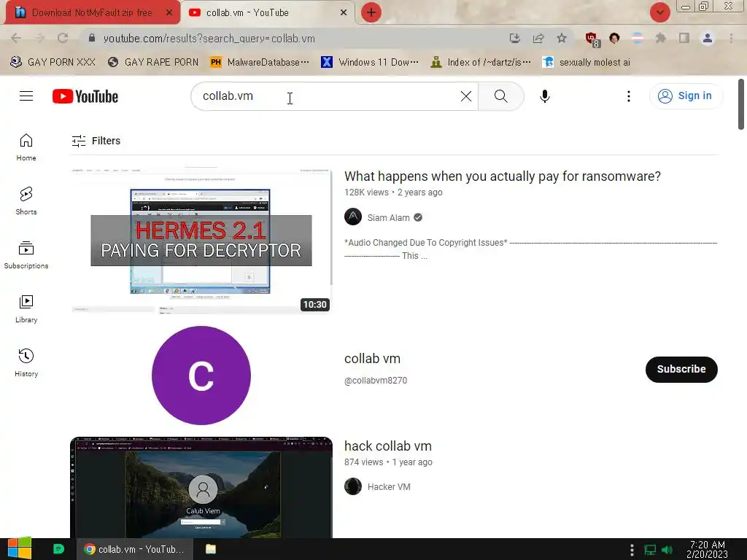
Task: Expand the system tray overflow dots
Action: [632, 550]
